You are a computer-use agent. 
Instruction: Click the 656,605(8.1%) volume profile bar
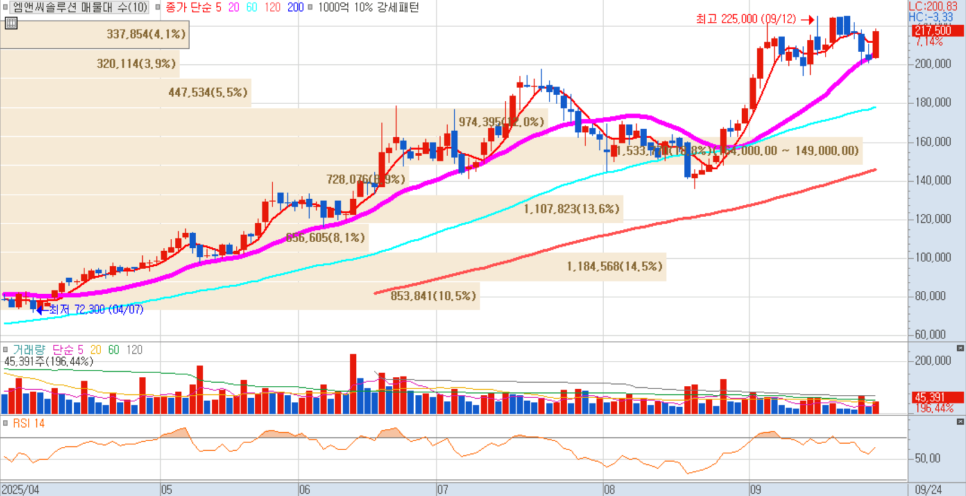[184, 238]
